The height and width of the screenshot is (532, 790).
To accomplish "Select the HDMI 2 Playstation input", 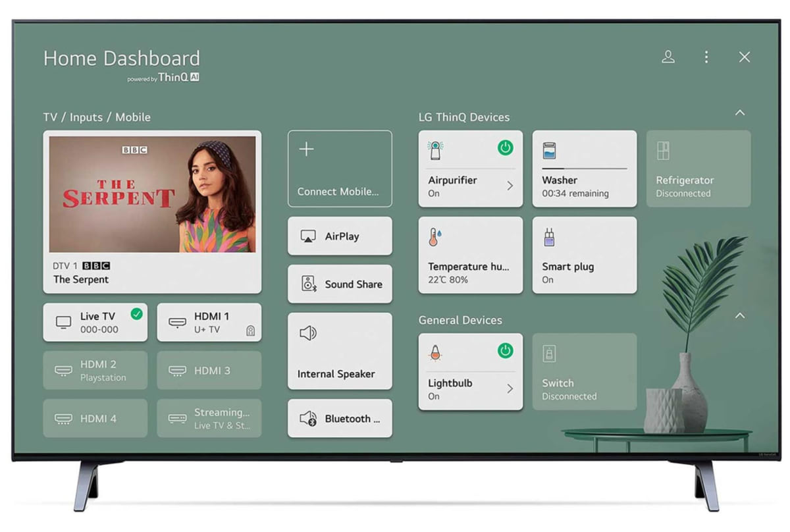I will (x=95, y=371).
